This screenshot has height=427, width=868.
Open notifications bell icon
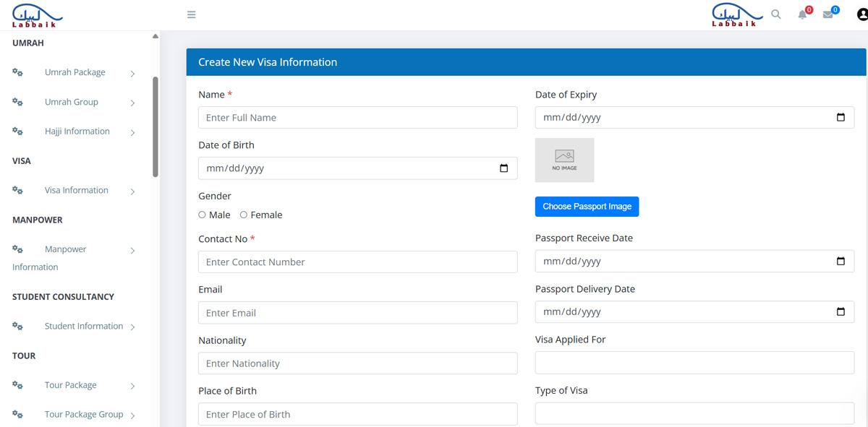[802, 14]
